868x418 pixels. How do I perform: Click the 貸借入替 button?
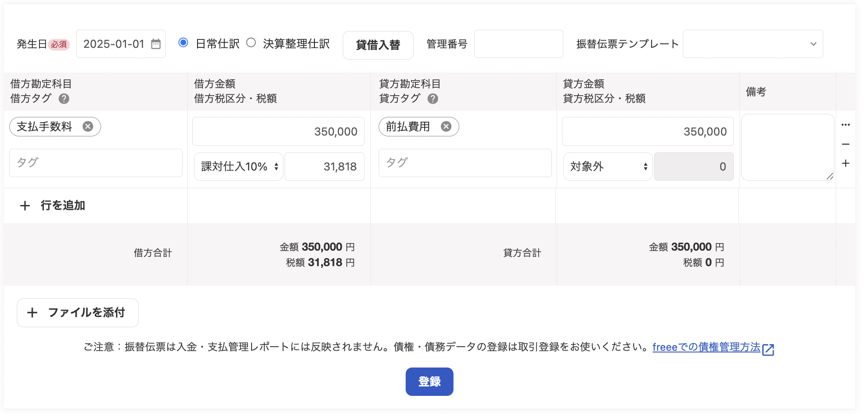click(x=378, y=45)
